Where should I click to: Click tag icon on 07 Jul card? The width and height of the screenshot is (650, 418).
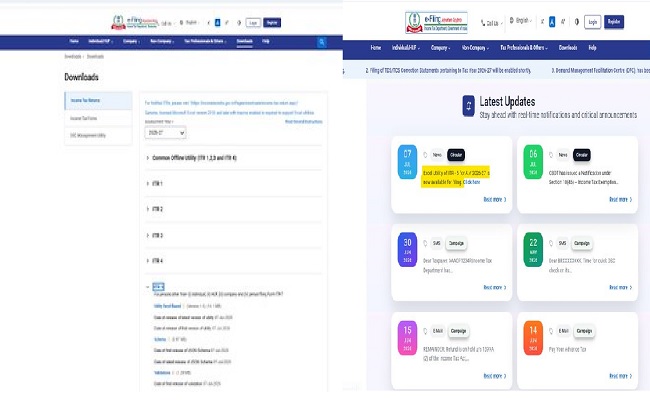[425, 155]
